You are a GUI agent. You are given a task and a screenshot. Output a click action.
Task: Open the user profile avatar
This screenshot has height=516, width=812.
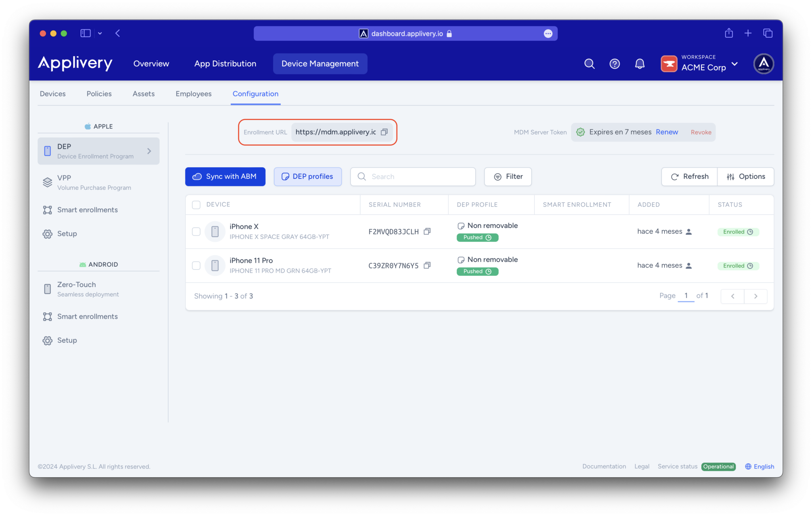tap(763, 64)
